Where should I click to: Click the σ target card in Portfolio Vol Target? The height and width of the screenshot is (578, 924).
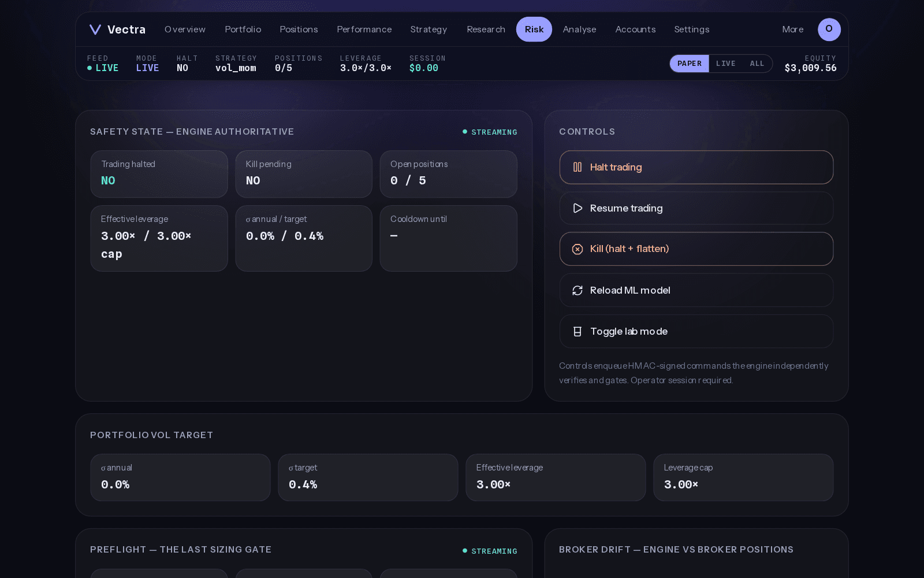click(368, 477)
